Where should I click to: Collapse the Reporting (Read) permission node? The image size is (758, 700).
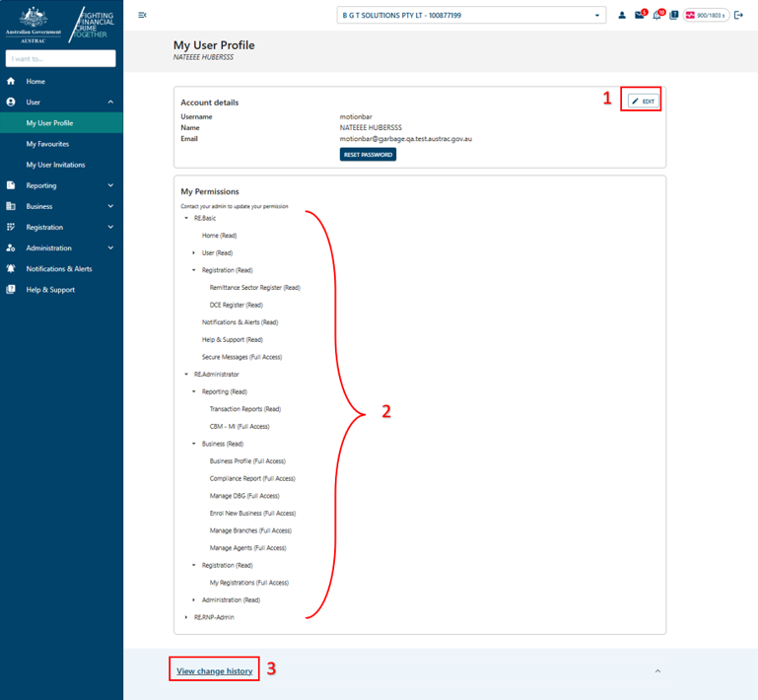(194, 391)
